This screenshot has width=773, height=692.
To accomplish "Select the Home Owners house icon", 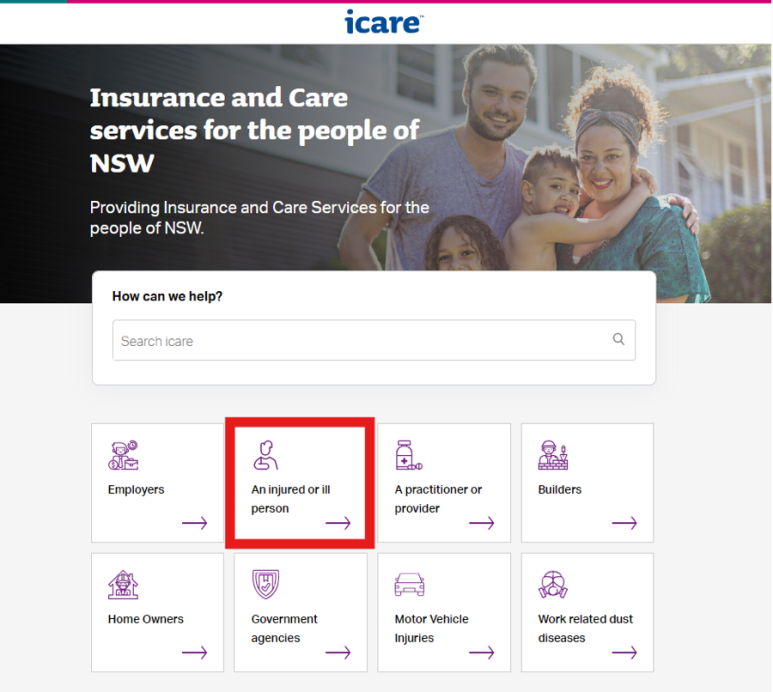I will click(x=123, y=585).
